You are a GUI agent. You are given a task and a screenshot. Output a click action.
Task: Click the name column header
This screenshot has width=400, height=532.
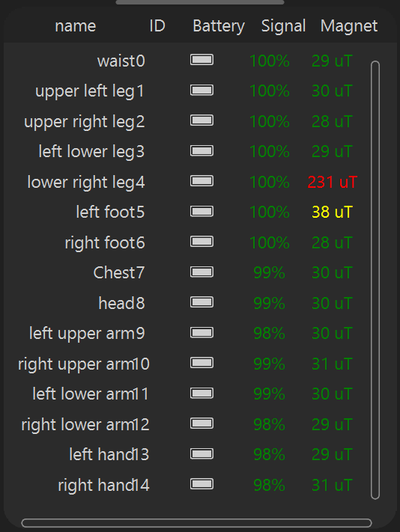point(76,25)
